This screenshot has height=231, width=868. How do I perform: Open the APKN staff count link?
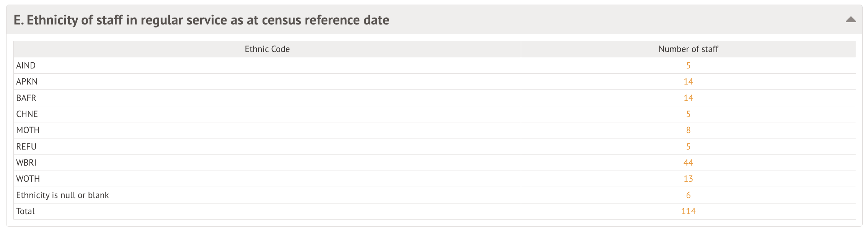[x=688, y=82]
